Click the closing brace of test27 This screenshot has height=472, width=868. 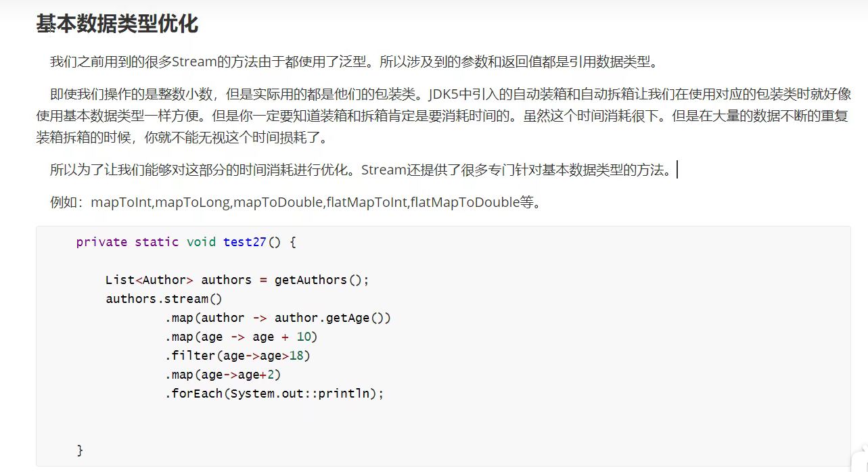80,450
